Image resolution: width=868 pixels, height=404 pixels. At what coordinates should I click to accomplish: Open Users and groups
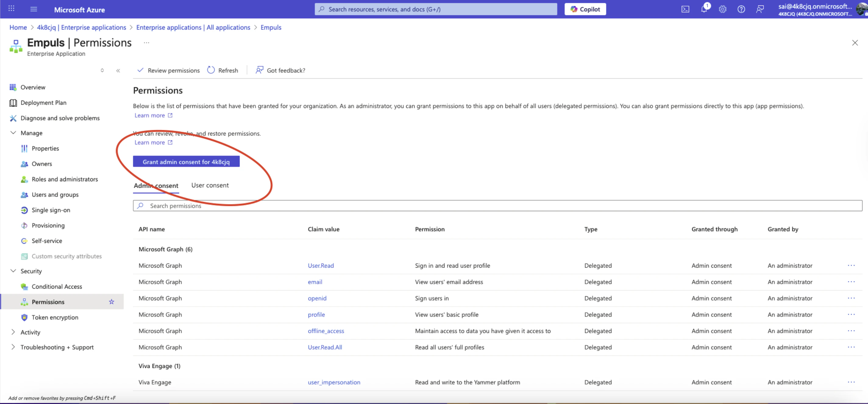tap(55, 195)
